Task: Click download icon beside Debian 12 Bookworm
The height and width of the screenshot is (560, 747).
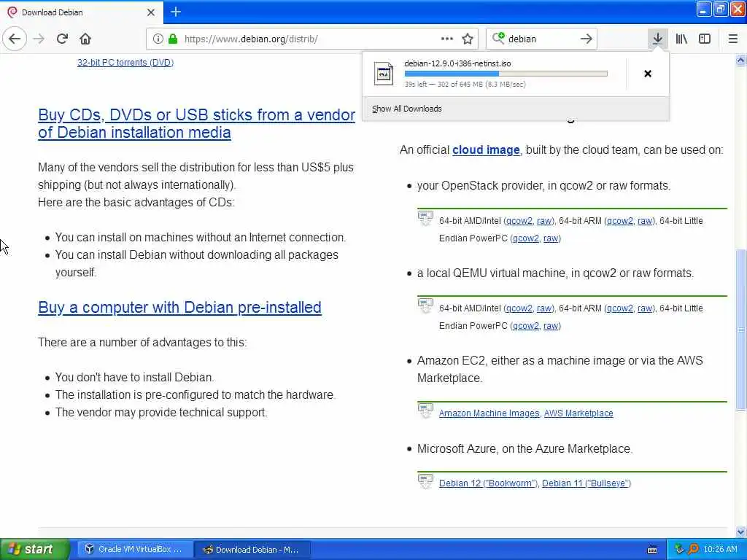Action: (x=425, y=481)
